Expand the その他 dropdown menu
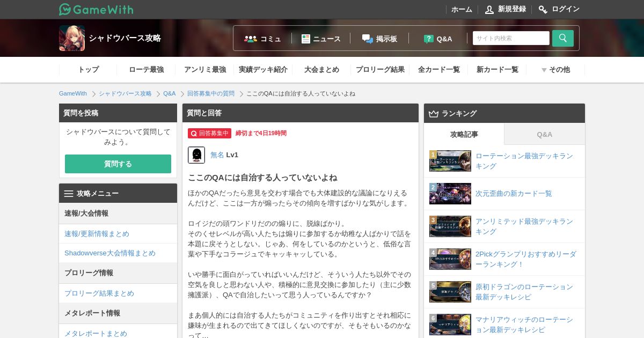The width and height of the screenshot is (644, 338). tap(555, 70)
